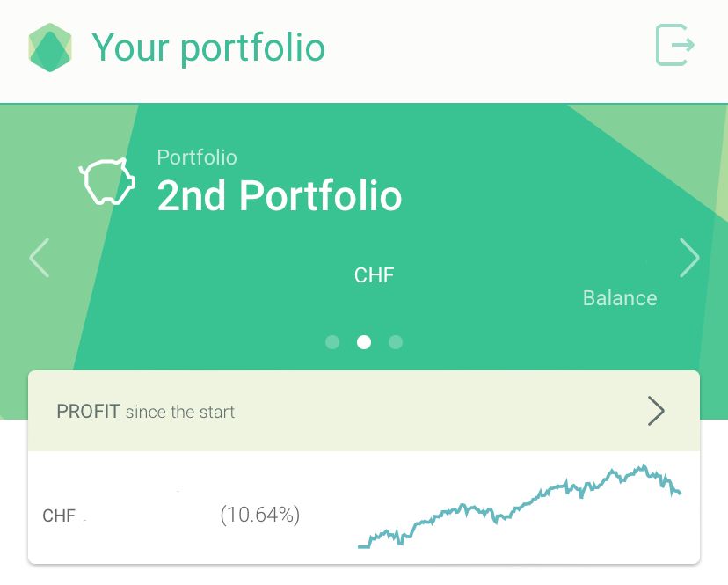Tap the start of the profit graph line
The image size is (728, 585).
click(362, 547)
